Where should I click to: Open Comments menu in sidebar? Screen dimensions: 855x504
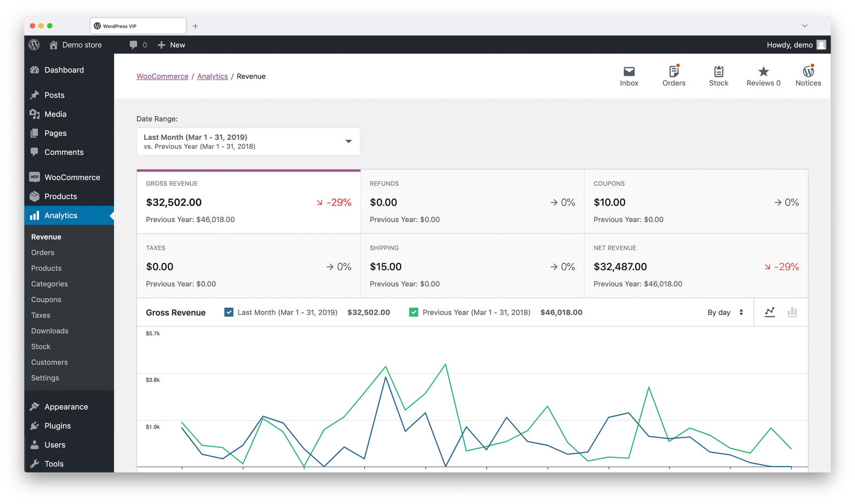pyautogui.click(x=69, y=152)
